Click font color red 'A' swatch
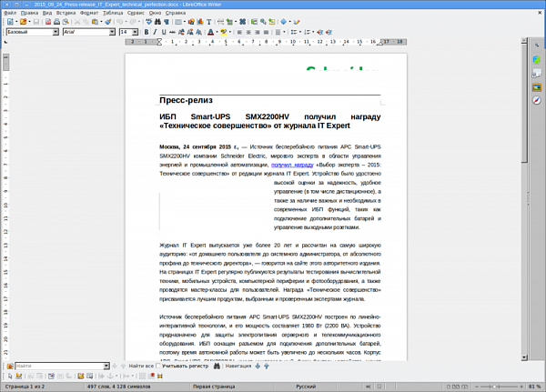This screenshot has height=392, width=546. click(211, 32)
